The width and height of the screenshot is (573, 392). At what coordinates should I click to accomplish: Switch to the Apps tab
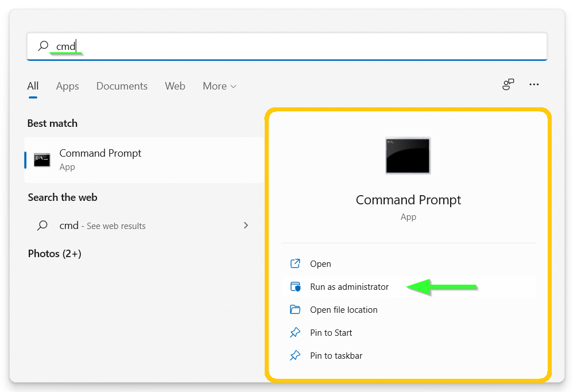(x=68, y=86)
